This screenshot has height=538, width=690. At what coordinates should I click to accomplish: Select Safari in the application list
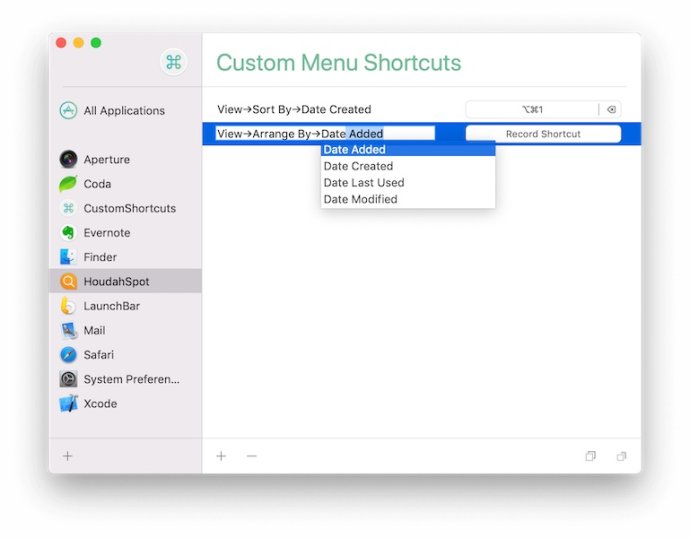(x=125, y=355)
